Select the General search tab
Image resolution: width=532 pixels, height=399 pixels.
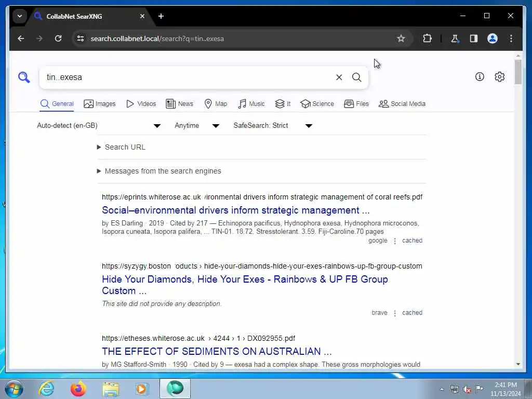[57, 104]
